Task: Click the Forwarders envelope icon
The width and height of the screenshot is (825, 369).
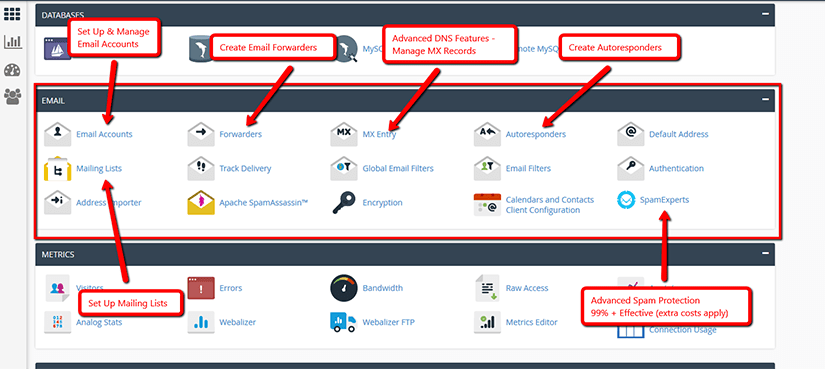Action: 201,134
